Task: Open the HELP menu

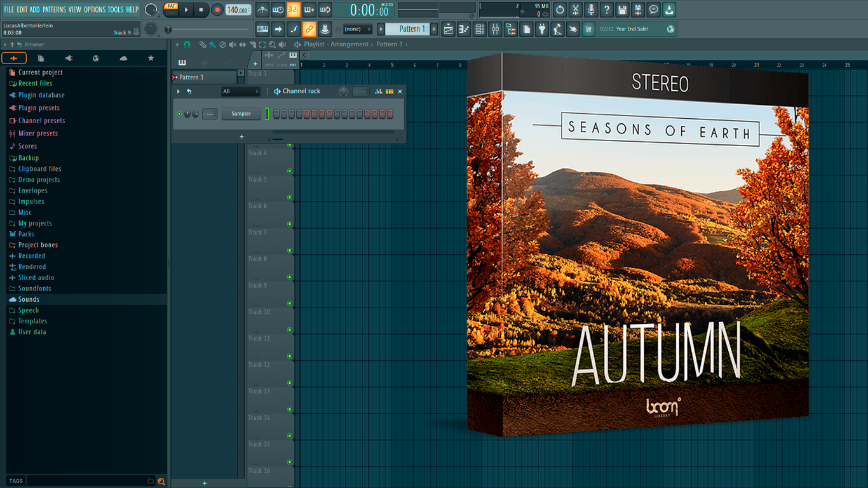Action: (x=132, y=10)
